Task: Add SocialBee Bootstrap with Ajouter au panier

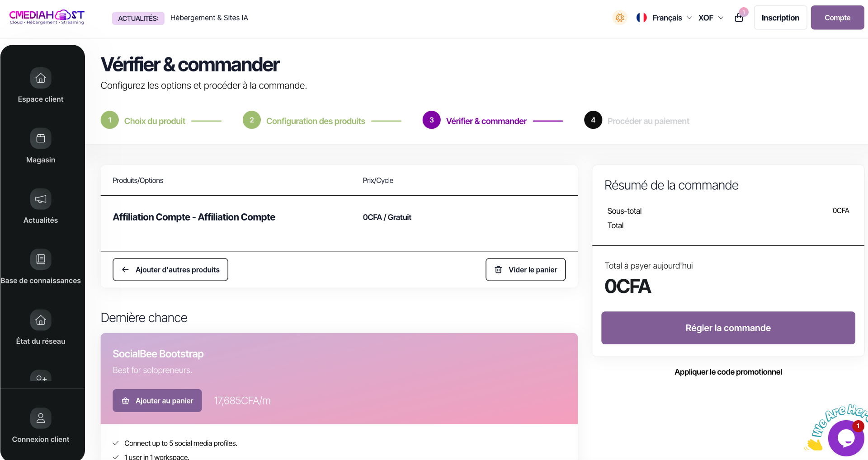Action: click(x=157, y=401)
